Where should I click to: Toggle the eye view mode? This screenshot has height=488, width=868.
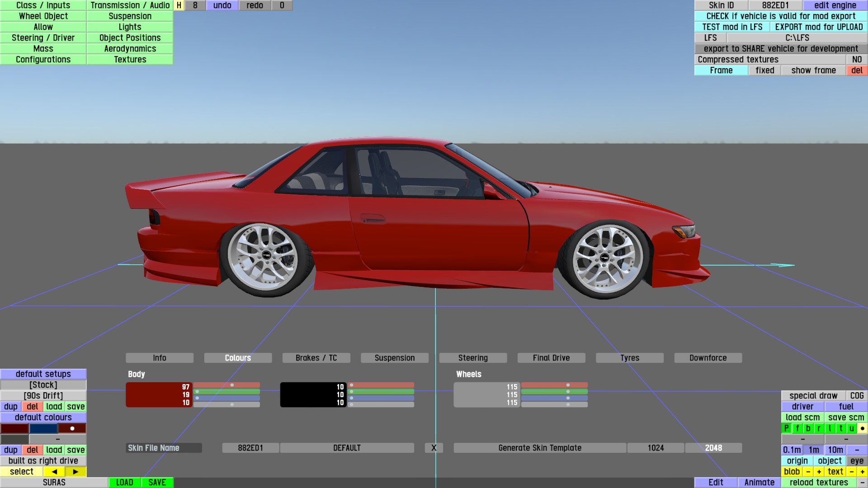point(856,460)
